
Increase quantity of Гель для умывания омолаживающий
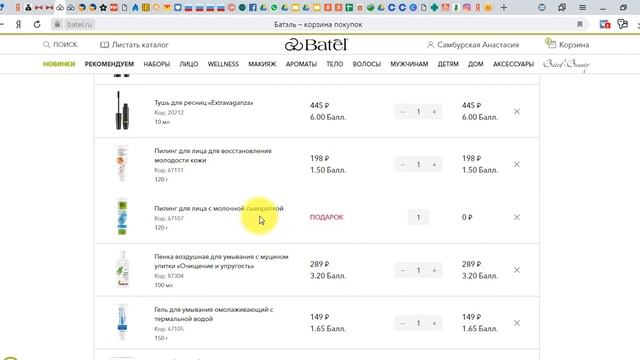pyautogui.click(x=434, y=323)
